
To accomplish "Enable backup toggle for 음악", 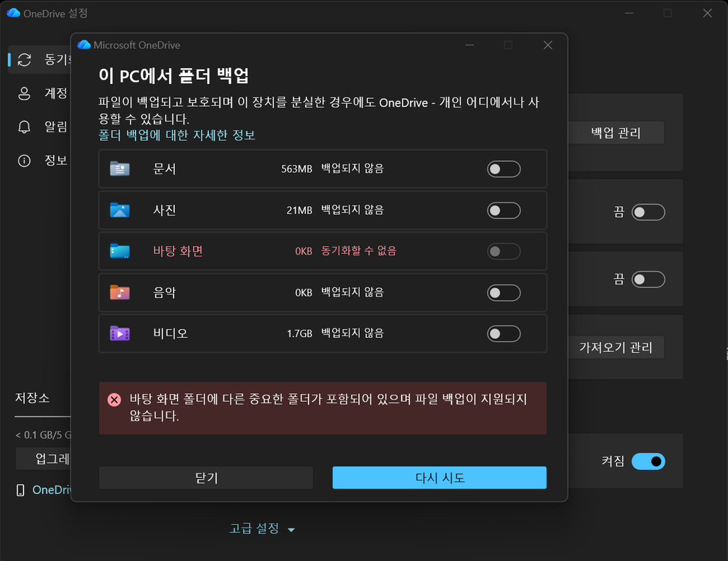I will tap(504, 292).
